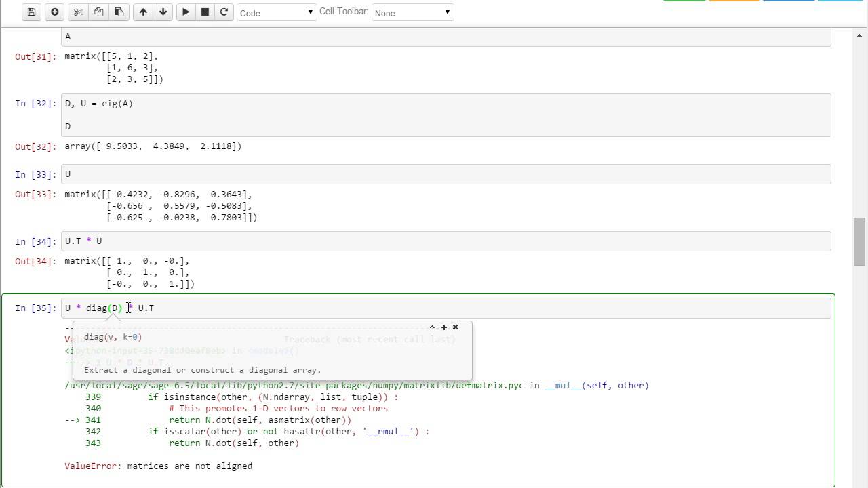Copy selected cell using the copy icon

98,12
